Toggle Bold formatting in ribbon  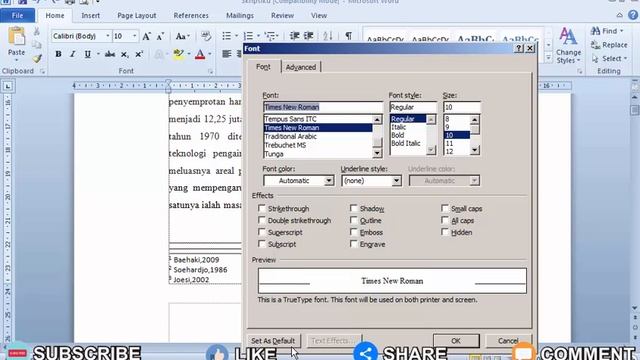pos(58,54)
